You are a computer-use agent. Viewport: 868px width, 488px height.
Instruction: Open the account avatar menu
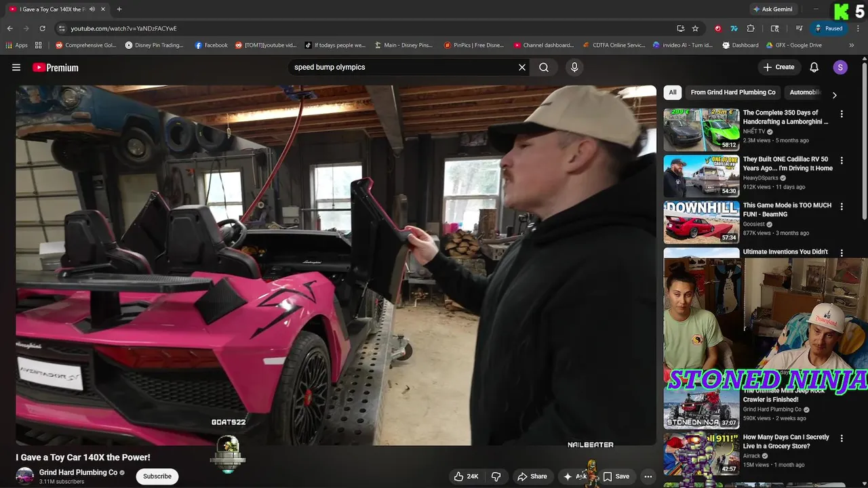[x=840, y=67]
